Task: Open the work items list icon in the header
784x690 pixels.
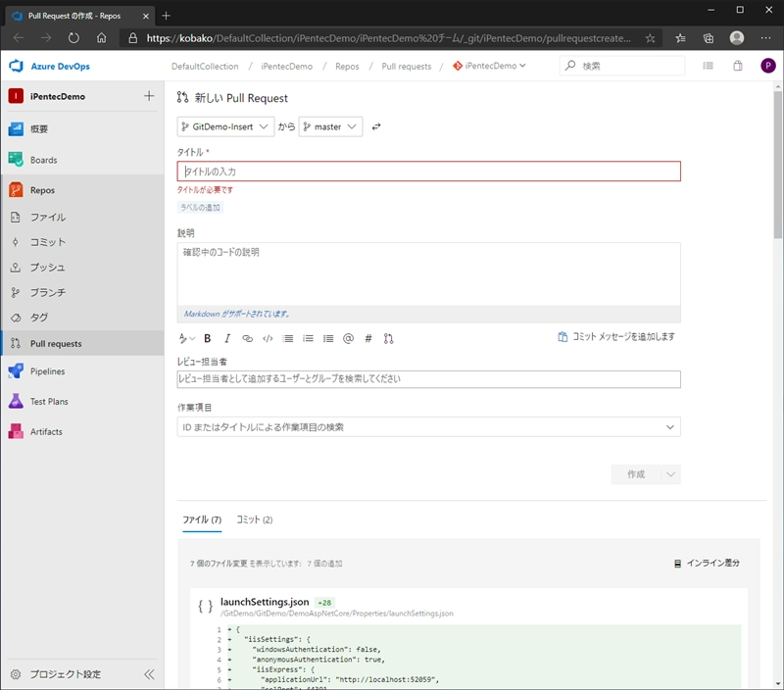Action: pos(708,66)
